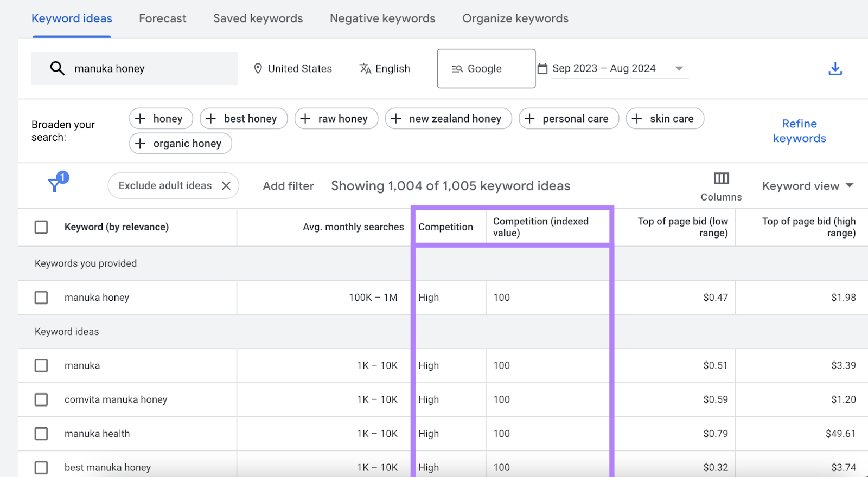Add 'best honey' suggestion chip

pos(244,119)
